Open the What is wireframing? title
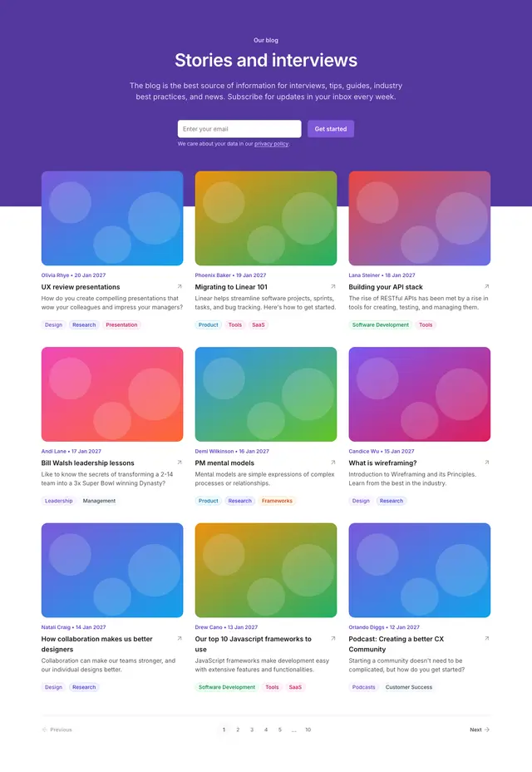The image size is (532, 772). point(382,463)
